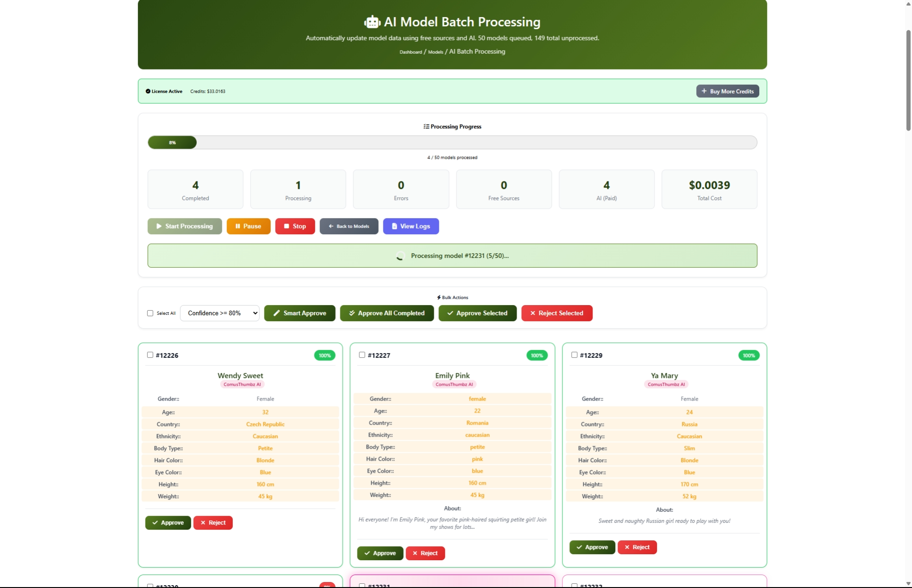Open Models from the breadcrumb trail
Image resolution: width=912 pixels, height=588 pixels.
coord(436,52)
